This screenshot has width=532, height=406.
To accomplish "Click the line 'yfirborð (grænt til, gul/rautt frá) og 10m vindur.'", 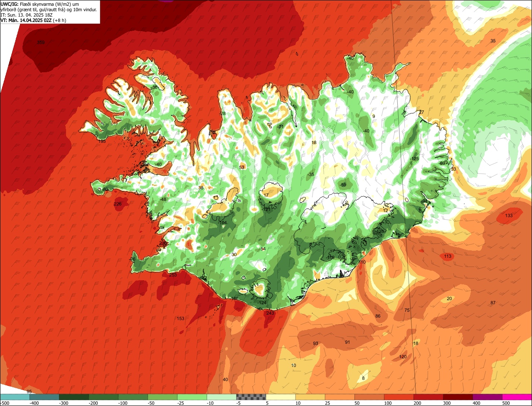I will [x=49, y=9].
